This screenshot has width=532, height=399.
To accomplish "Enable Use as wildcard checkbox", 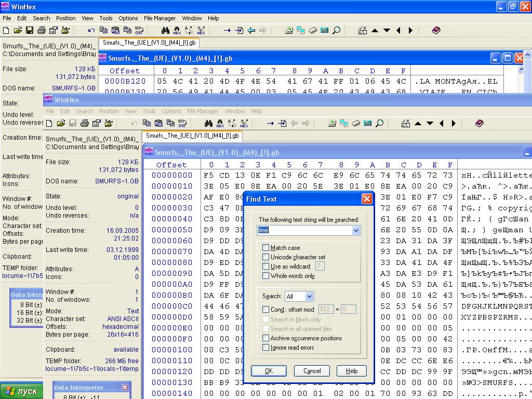I will 265,267.
